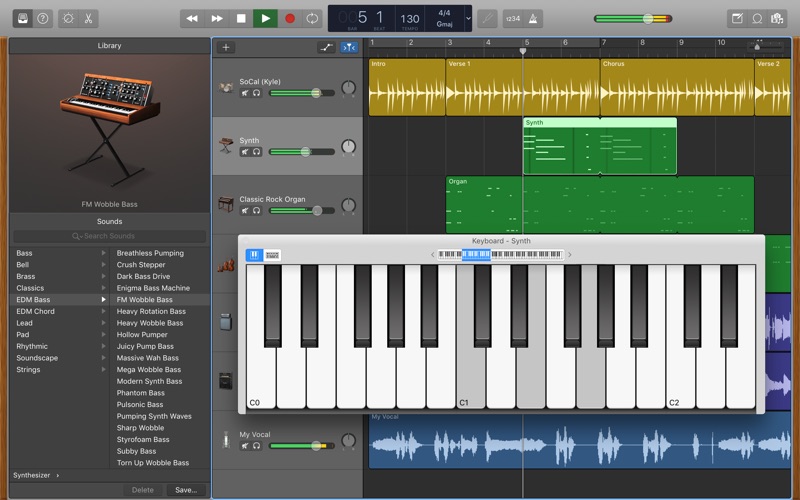
Task: Solo the SoCal (Kyle) track
Action: [257, 93]
